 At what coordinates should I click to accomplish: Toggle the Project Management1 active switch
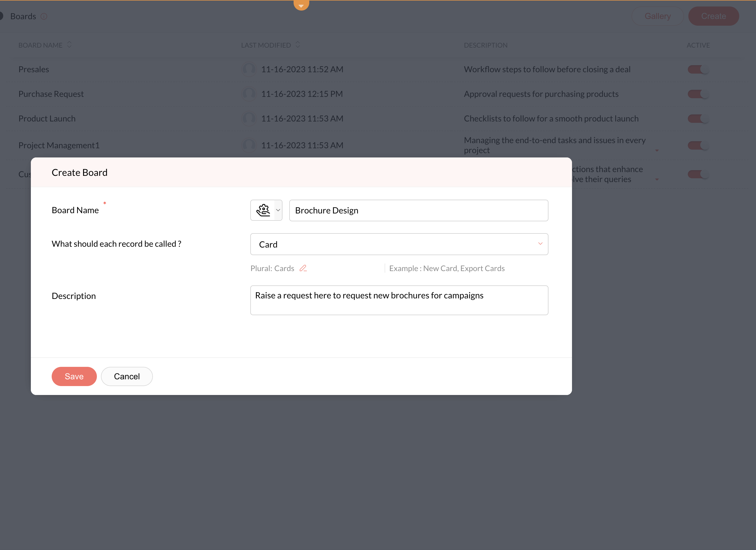point(698,145)
